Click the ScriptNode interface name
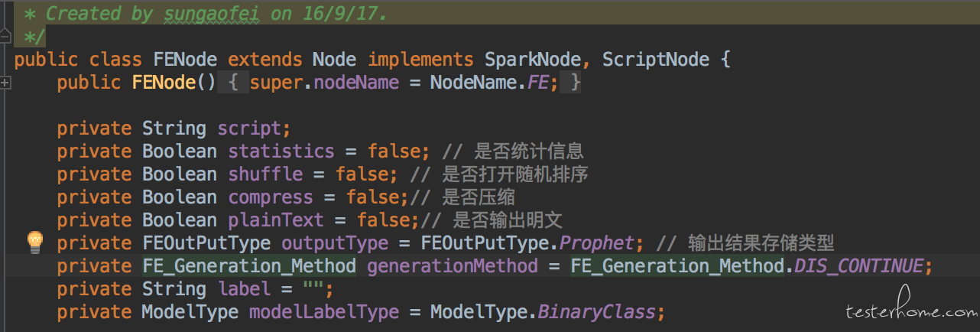 click(x=656, y=60)
